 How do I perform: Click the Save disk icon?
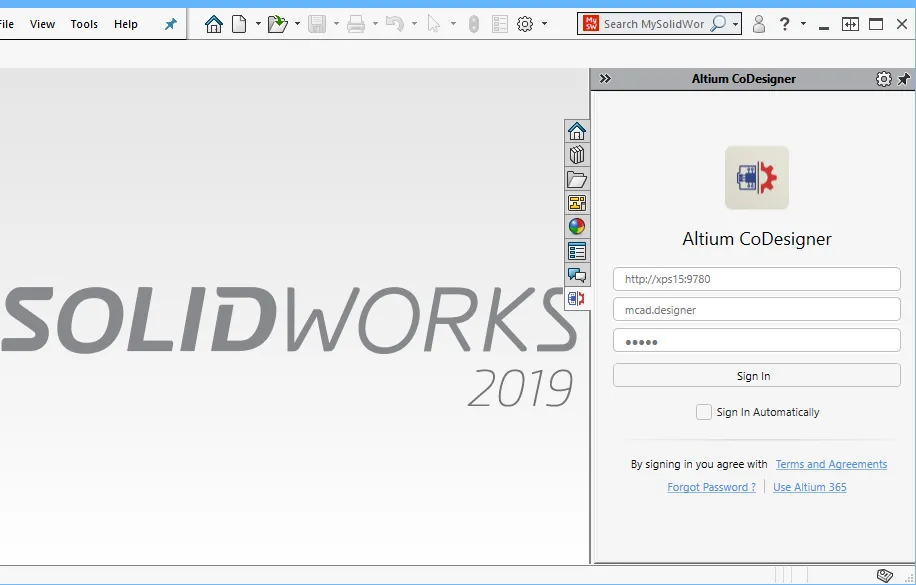coord(317,24)
